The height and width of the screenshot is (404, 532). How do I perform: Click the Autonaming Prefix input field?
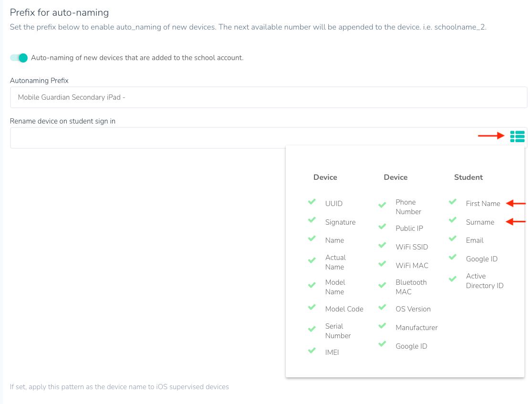[x=268, y=97]
